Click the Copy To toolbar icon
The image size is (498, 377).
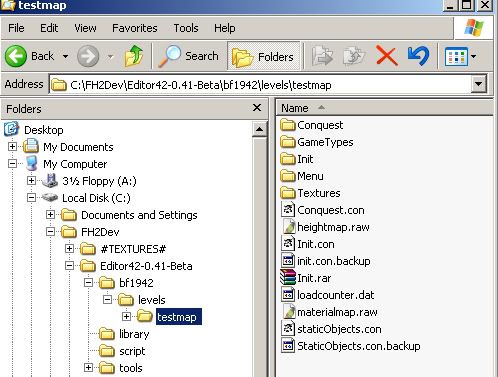354,56
